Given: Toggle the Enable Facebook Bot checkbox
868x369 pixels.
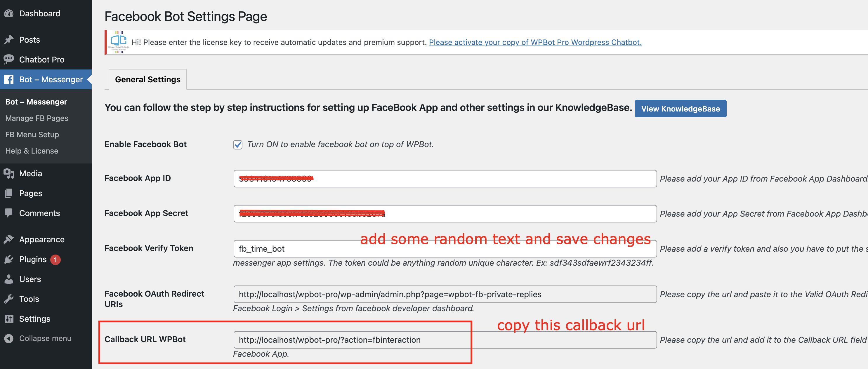Looking at the screenshot, I should 237,145.
